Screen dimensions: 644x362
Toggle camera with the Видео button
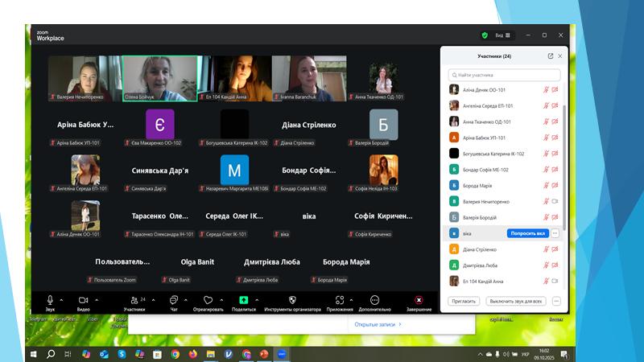83,300
